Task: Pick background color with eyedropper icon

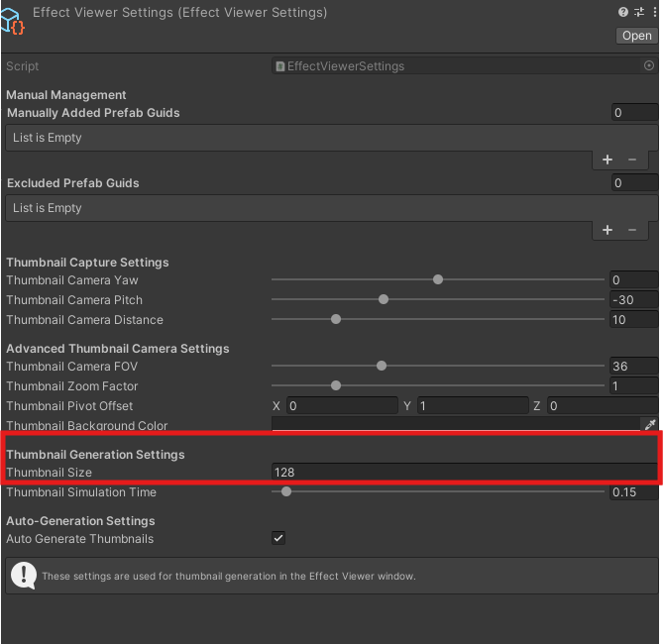Action: click(x=650, y=425)
